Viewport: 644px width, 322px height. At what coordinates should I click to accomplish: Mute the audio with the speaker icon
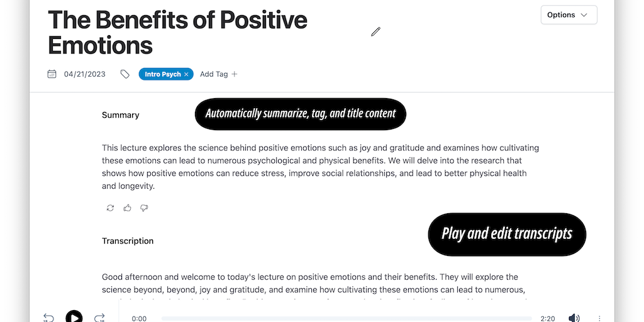574,318
